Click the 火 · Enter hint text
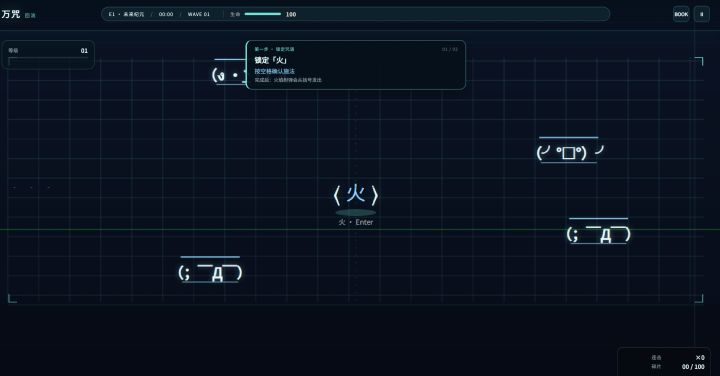The height and width of the screenshot is (376, 720). coord(356,222)
